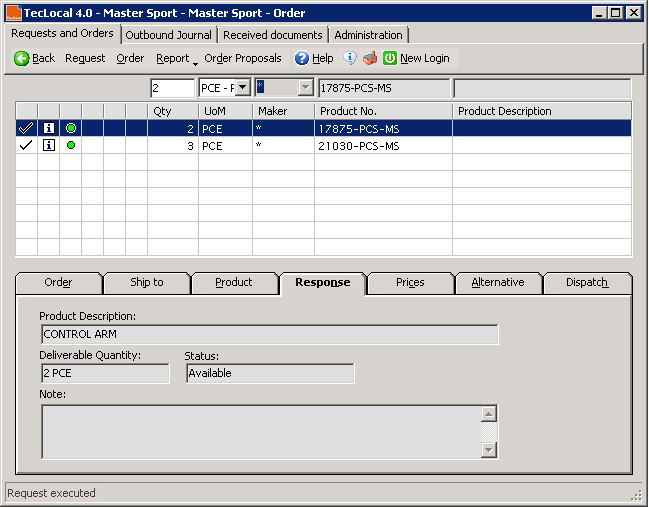
Task: Open the PCE unit of measure dropdown
Action: point(242,88)
